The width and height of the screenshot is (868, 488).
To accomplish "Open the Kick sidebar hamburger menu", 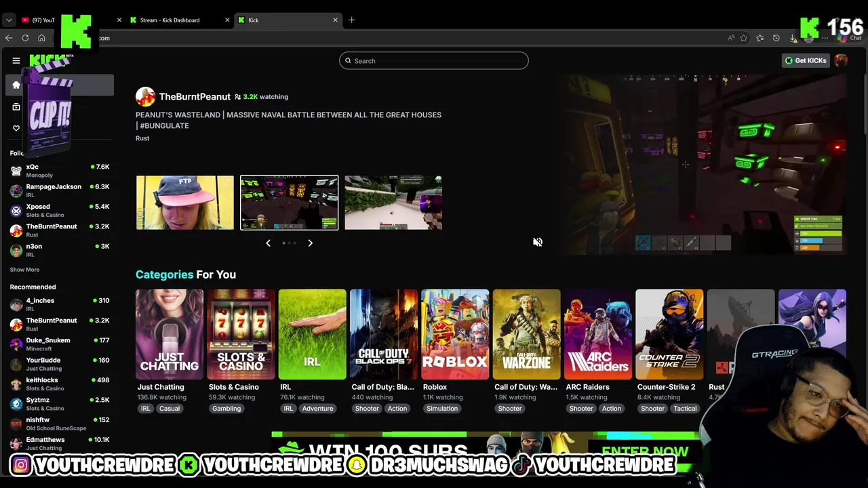I will pyautogui.click(x=16, y=60).
